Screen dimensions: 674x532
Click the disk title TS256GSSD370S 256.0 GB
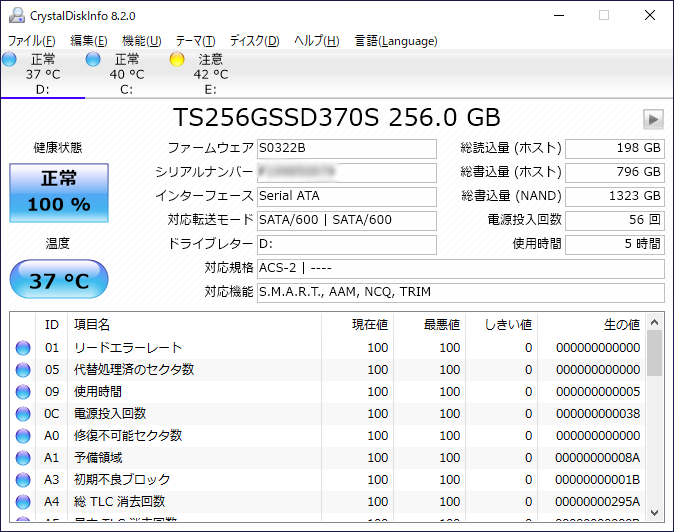[x=337, y=118]
